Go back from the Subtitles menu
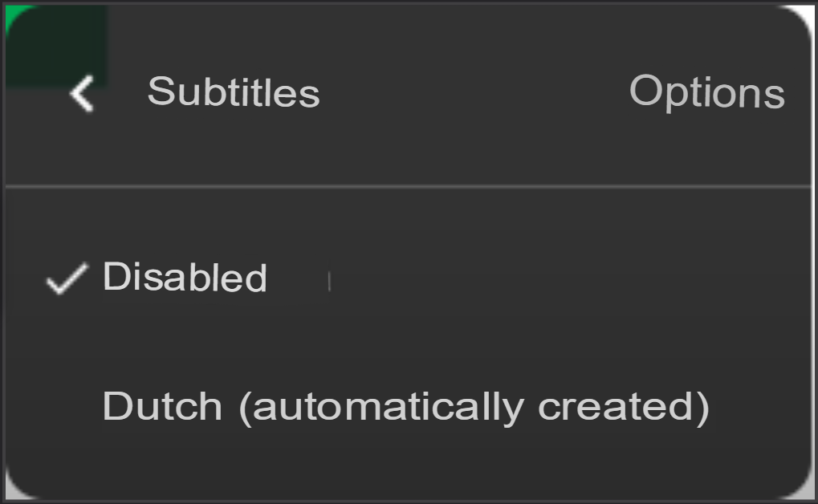Screen dimensions: 818x504 82,93
